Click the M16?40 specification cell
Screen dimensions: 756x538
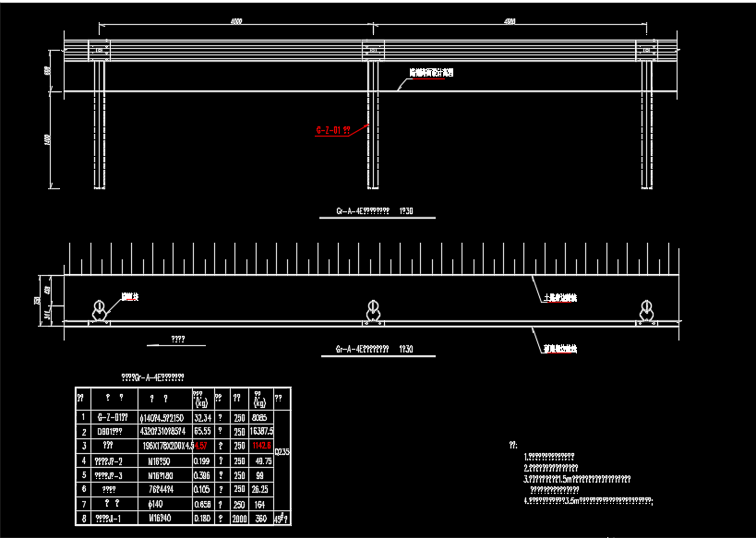161,519
